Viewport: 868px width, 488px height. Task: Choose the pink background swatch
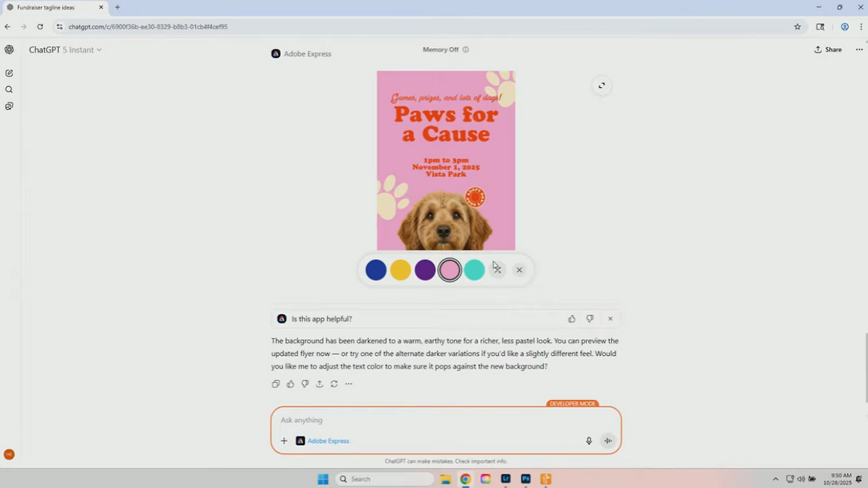450,270
